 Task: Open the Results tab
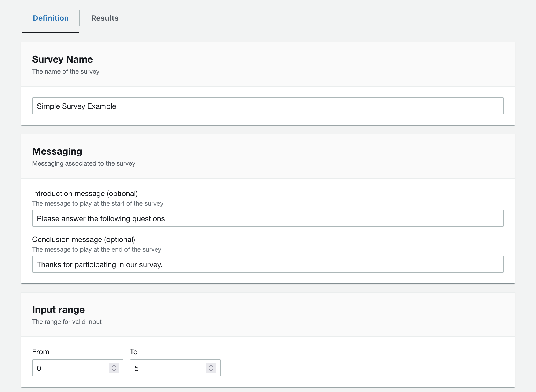click(105, 18)
